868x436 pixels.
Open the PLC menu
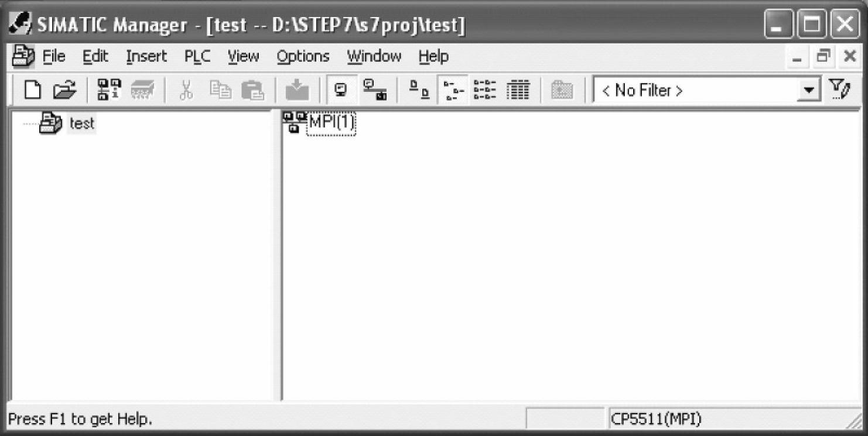197,57
